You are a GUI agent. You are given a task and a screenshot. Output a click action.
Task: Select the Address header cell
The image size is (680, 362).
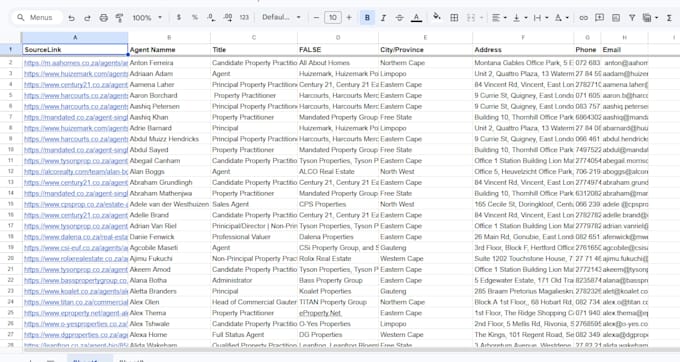(x=523, y=49)
